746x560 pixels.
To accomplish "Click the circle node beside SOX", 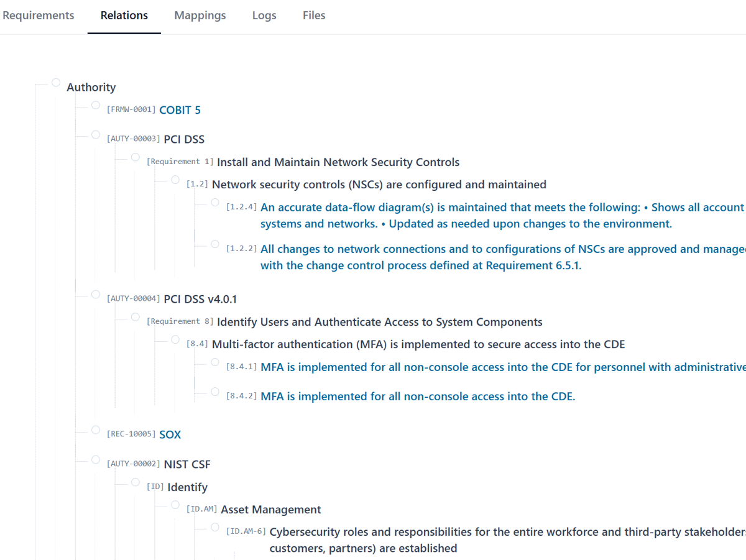I will tap(96, 429).
